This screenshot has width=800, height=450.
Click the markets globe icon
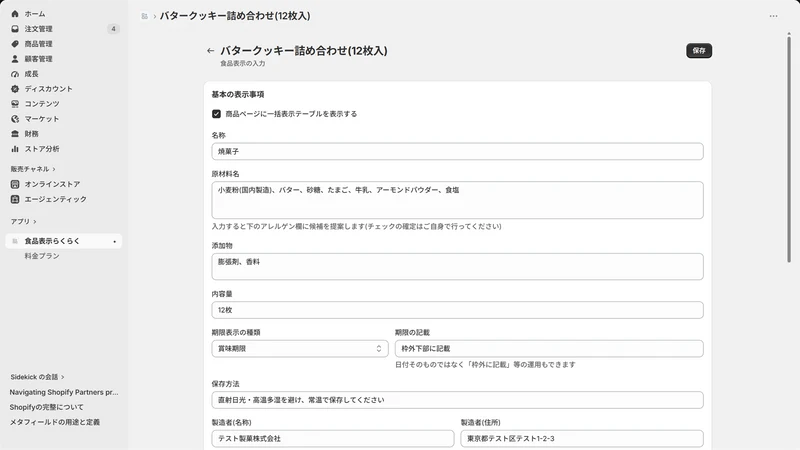tap(15, 119)
